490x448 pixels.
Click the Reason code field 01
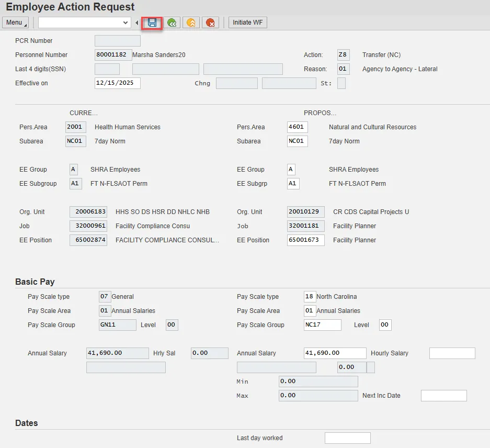(x=343, y=69)
